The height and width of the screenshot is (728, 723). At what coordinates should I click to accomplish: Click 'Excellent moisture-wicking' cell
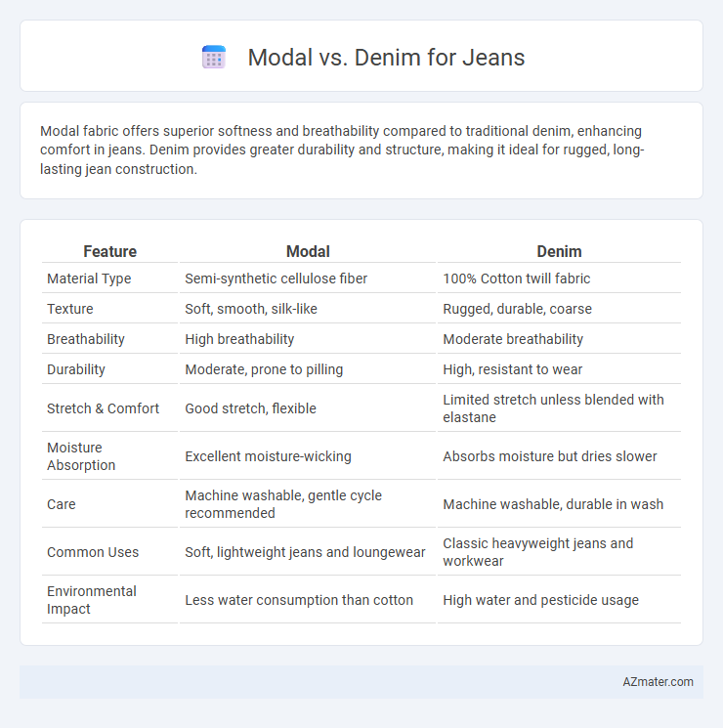(268, 456)
